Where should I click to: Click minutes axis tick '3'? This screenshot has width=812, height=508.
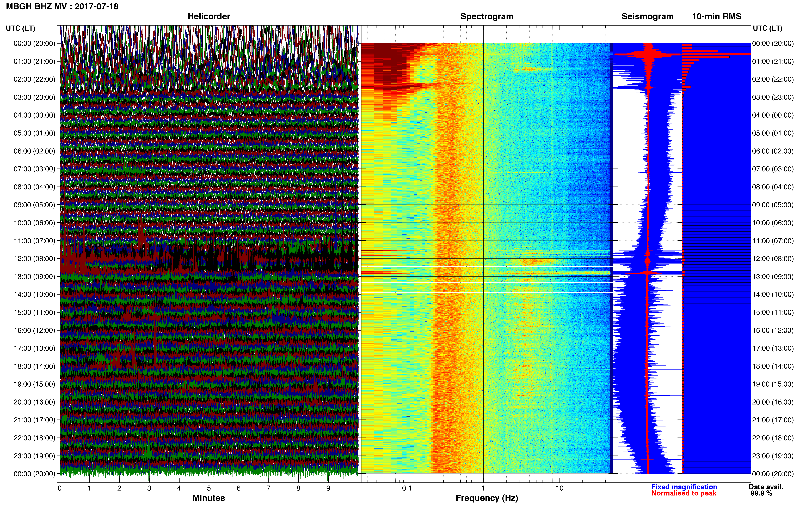(149, 488)
